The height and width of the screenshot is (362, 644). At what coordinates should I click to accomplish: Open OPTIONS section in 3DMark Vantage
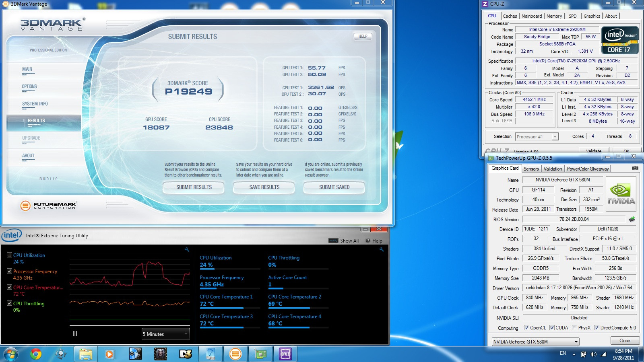pyautogui.click(x=29, y=86)
